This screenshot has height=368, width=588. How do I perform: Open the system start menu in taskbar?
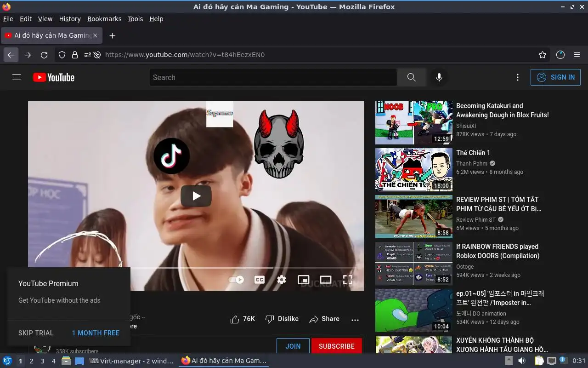tap(7, 361)
